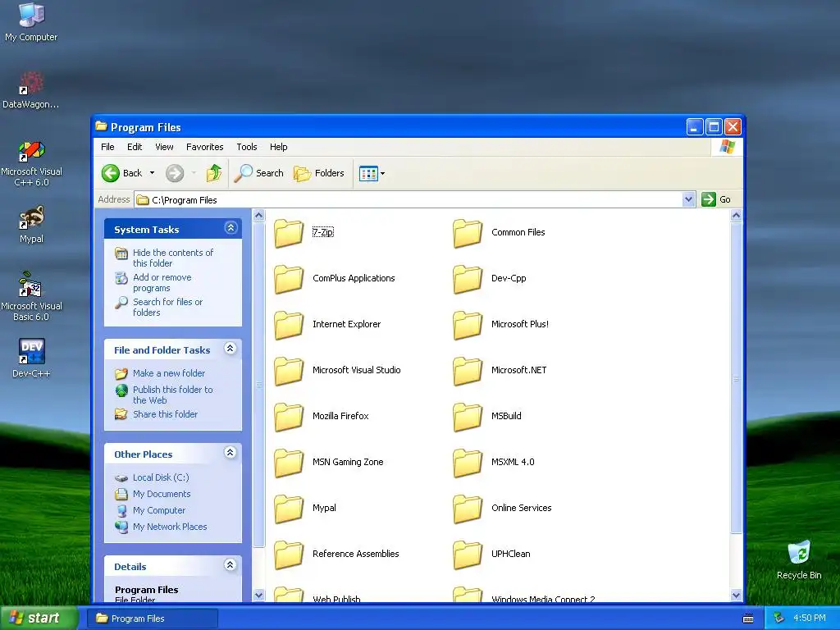This screenshot has height=630, width=840.
Task: Select My Computer desktop icon
Action: 31,21
